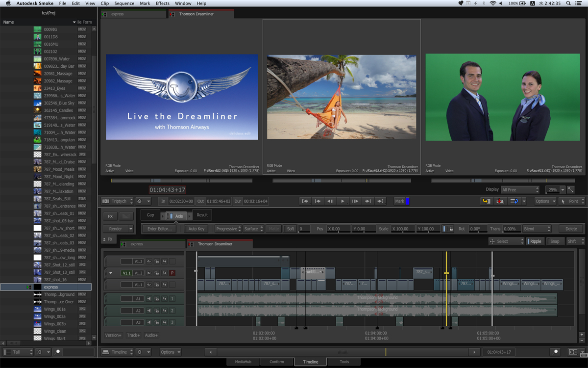Click the viewer fullscreen expand icon
Image resolution: width=588 pixels, height=368 pixels.
tap(571, 189)
